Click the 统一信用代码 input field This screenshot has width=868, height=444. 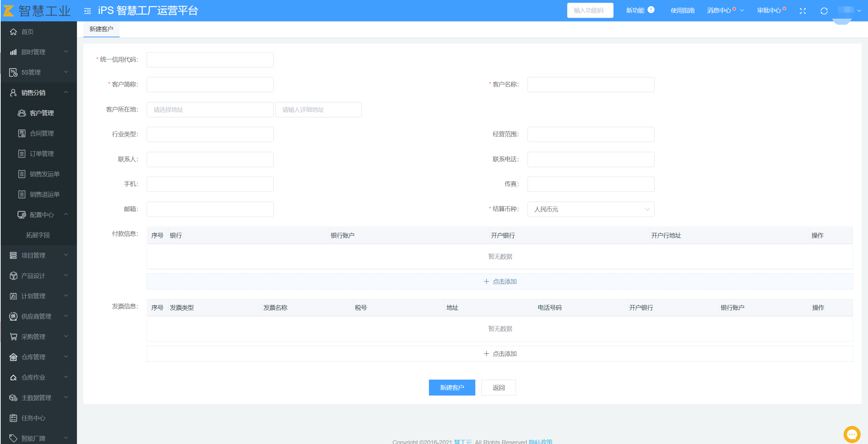(210, 60)
